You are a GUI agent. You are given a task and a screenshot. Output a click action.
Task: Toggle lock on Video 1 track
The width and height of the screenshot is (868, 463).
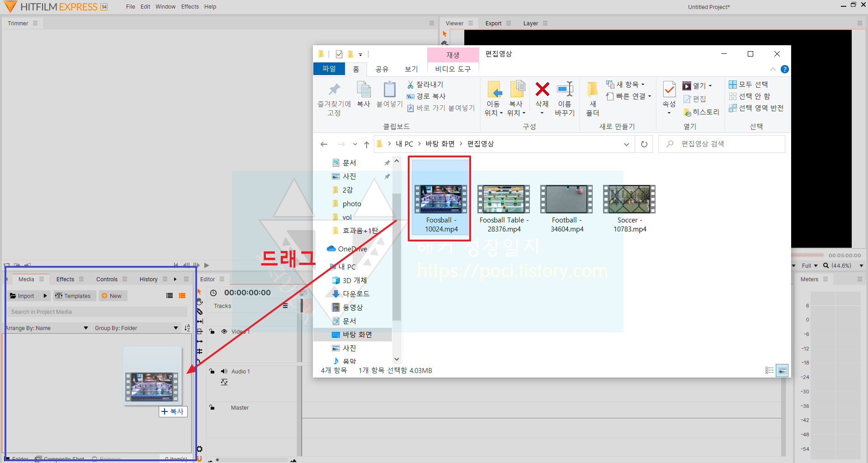click(x=212, y=331)
